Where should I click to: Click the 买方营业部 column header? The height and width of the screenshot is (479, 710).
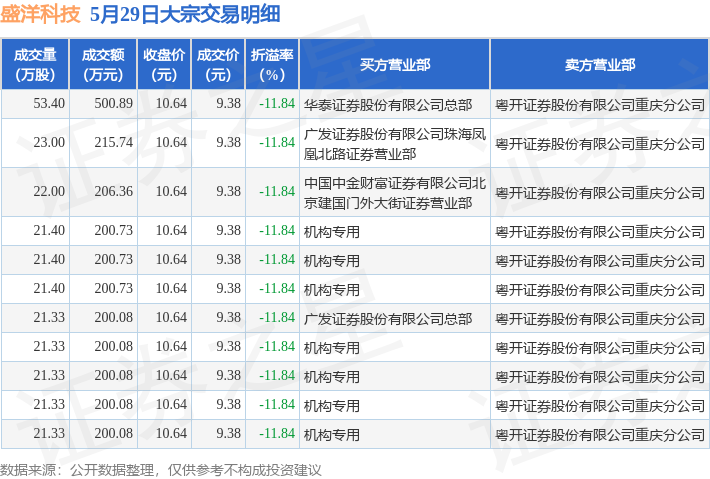pos(395,64)
